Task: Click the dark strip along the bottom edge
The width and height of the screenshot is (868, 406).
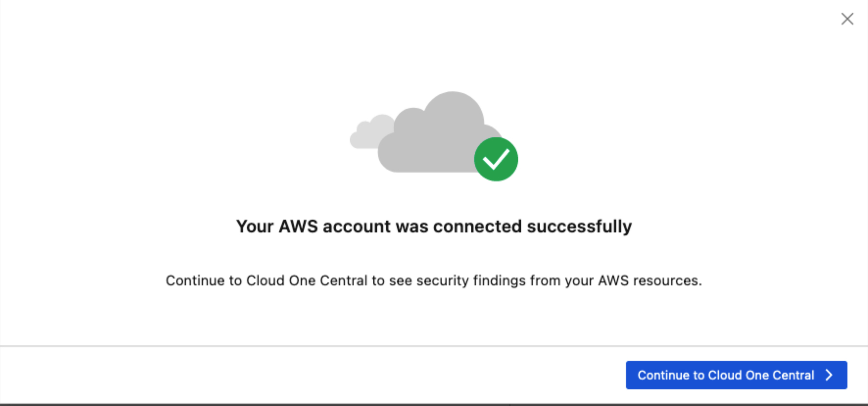Action: pyautogui.click(x=434, y=405)
